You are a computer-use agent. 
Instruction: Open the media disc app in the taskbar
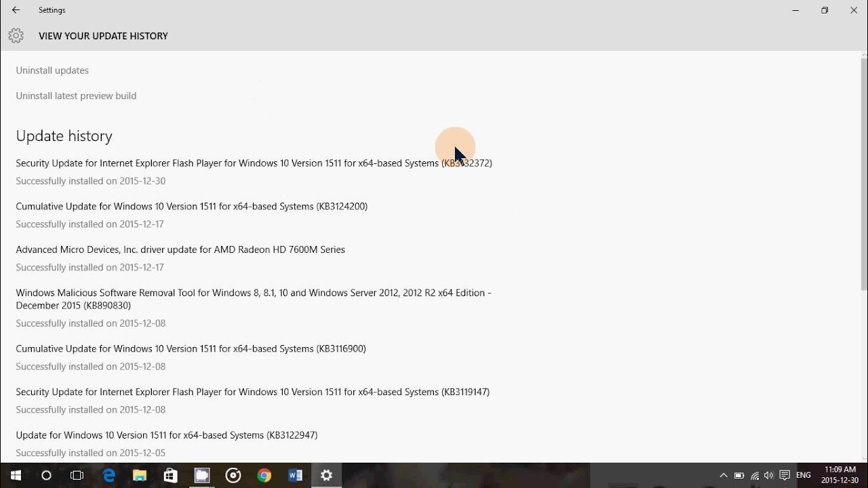pyautogui.click(x=233, y=476)
